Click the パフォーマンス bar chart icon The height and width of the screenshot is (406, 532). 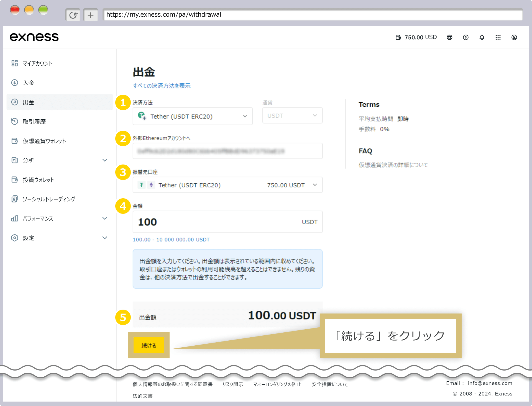click(x=15, y=219)
